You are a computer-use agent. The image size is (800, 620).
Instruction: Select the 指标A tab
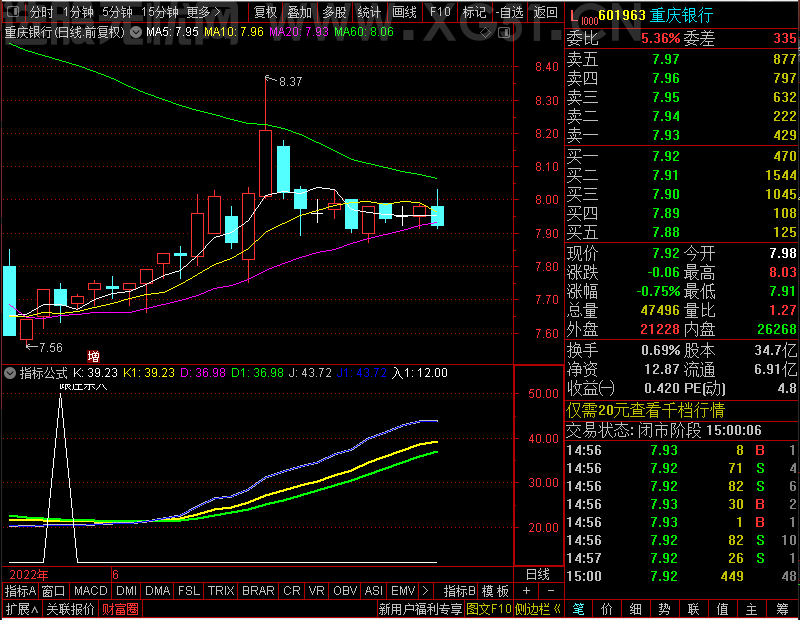[20, 591]
